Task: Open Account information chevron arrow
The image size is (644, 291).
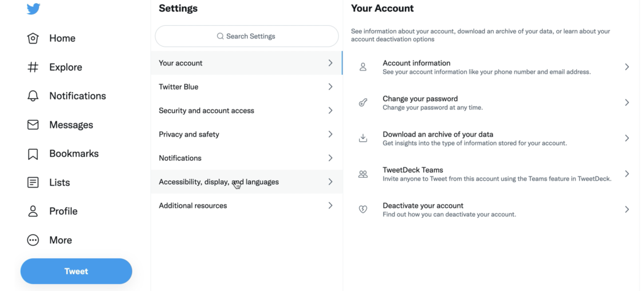Action: pos(627,67)
